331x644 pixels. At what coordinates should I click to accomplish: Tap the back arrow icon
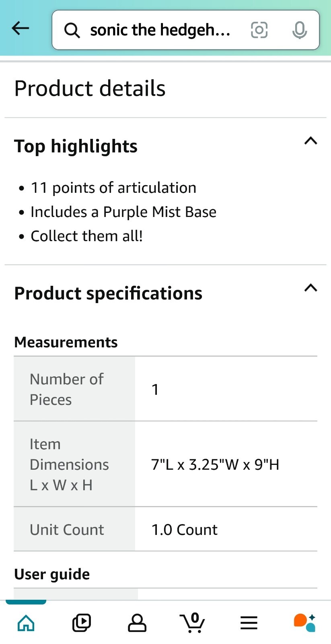21,28
